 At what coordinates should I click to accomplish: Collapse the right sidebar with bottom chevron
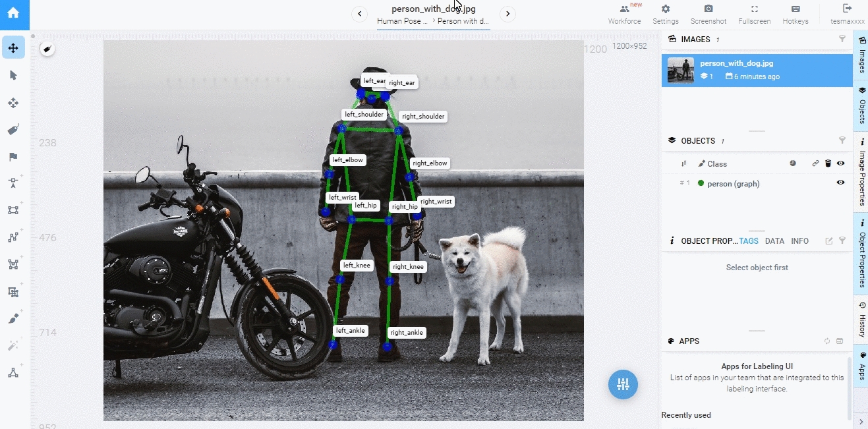(x=861, y=420)
